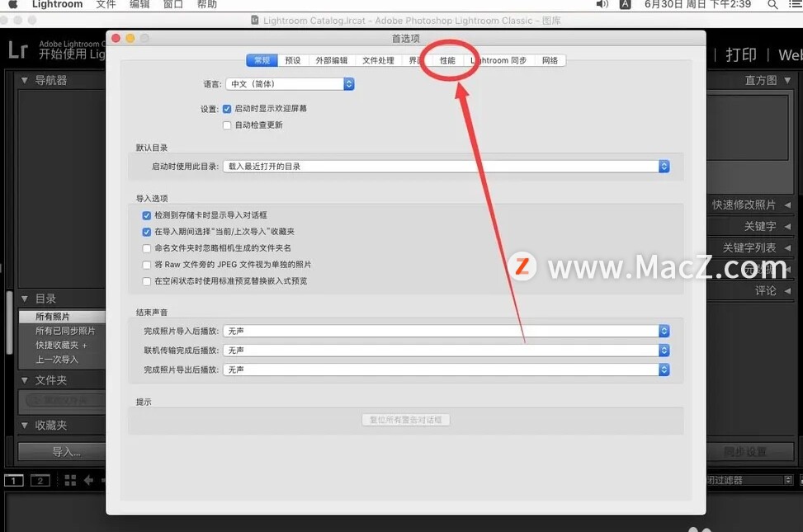Click the date and time in menu bar
Viewport: 803px width, 532px height.
(697, 4)
